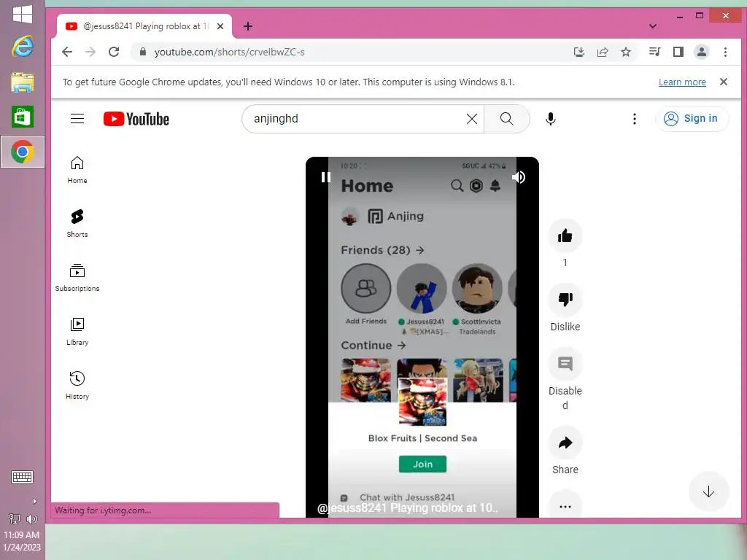Dismiss the Chrome update infobar
747x560 pixels.
[723, 82]
